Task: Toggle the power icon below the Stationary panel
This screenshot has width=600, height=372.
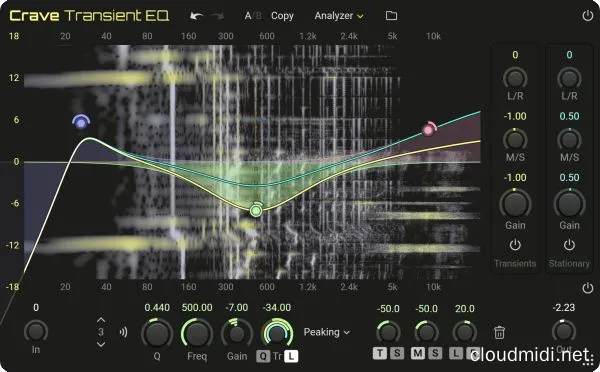Action: pyautogui.click(x=587, y=288)
